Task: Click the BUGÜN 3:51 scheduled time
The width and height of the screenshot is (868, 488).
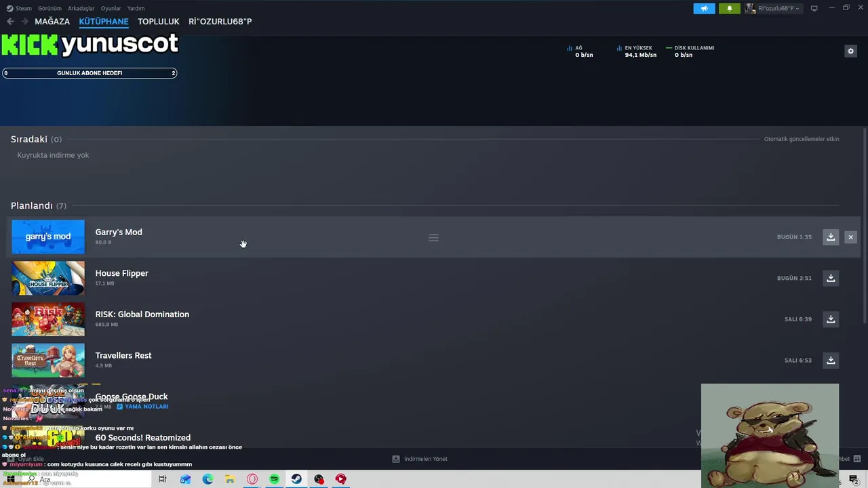Action: point(794,278)
